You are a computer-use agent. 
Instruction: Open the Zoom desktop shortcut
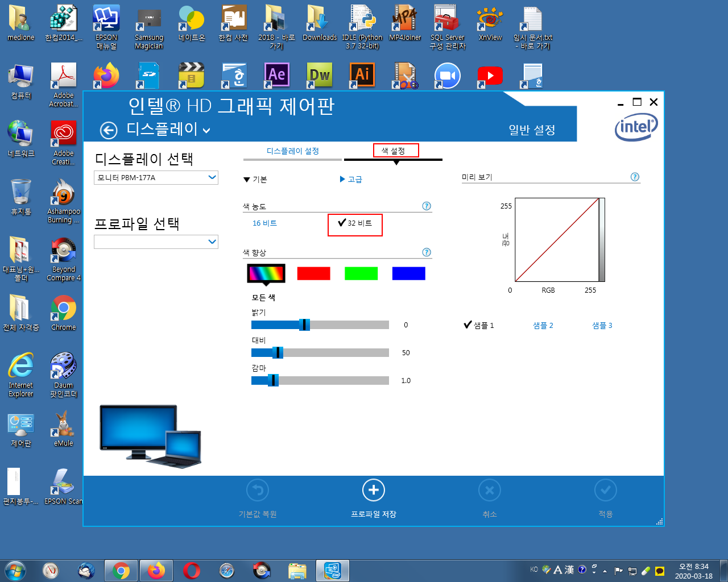448,75
